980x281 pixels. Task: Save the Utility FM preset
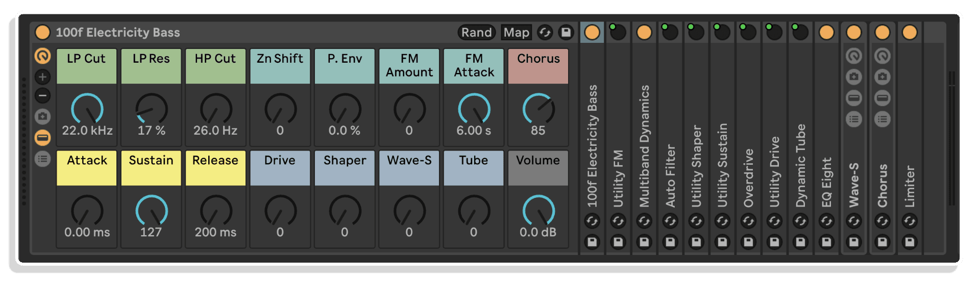618,242
